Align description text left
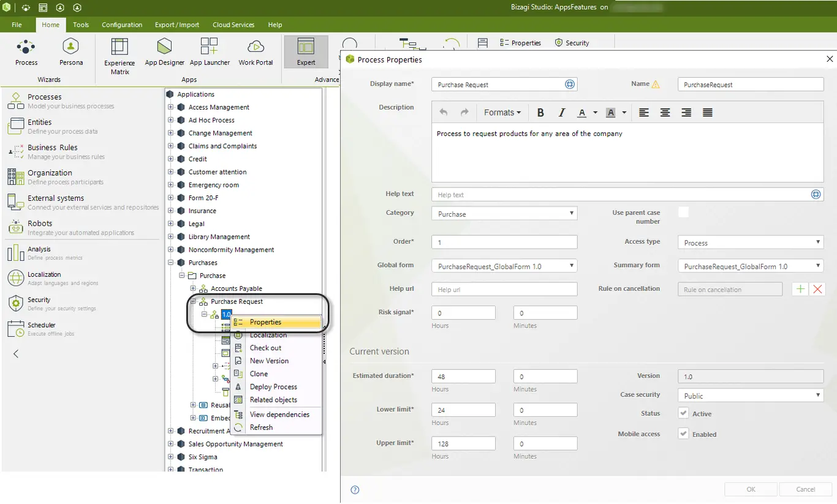Viewport: 837px width, 504px height. [643, 113]
